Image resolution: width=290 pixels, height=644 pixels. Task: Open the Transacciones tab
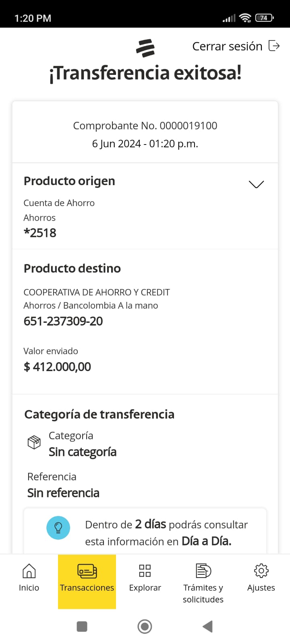coord(87,578)
